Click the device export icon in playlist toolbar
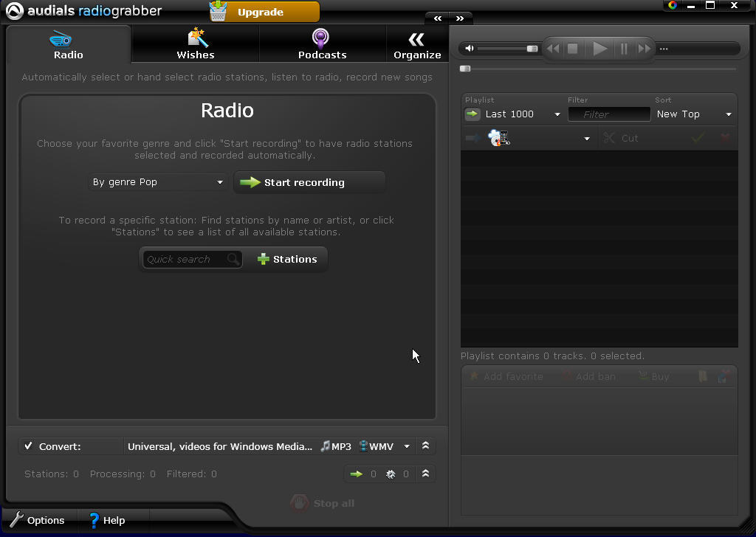The width and height of the screenshot is (756, 537). click(x=499, y=138)
